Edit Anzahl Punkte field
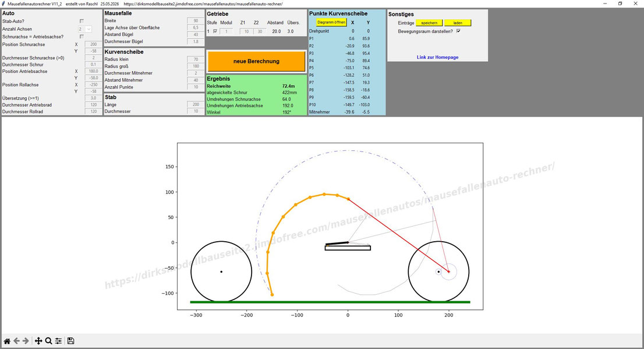 (196, 87)
